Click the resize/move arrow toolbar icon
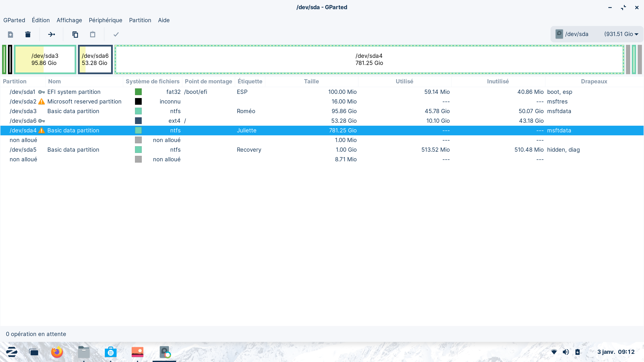Viewport: 644px width, 362px height. [x=52, y=35]
